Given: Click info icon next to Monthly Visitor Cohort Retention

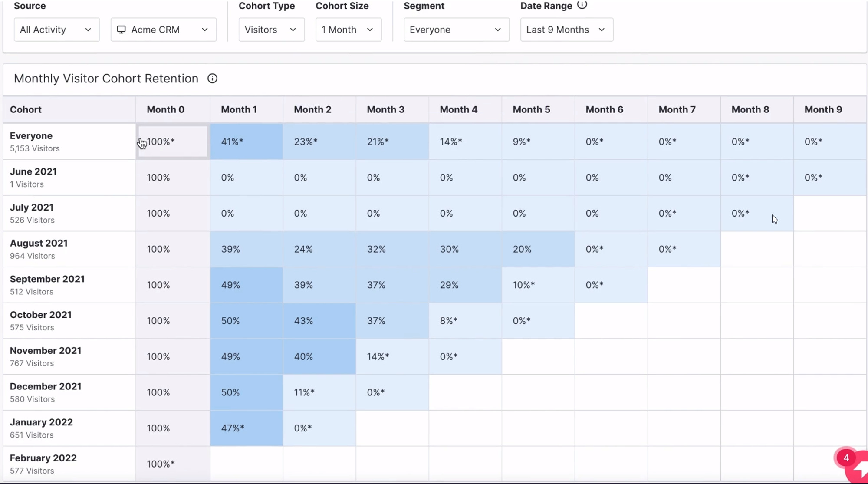Looking at the screenshot, I should (212, 79).
